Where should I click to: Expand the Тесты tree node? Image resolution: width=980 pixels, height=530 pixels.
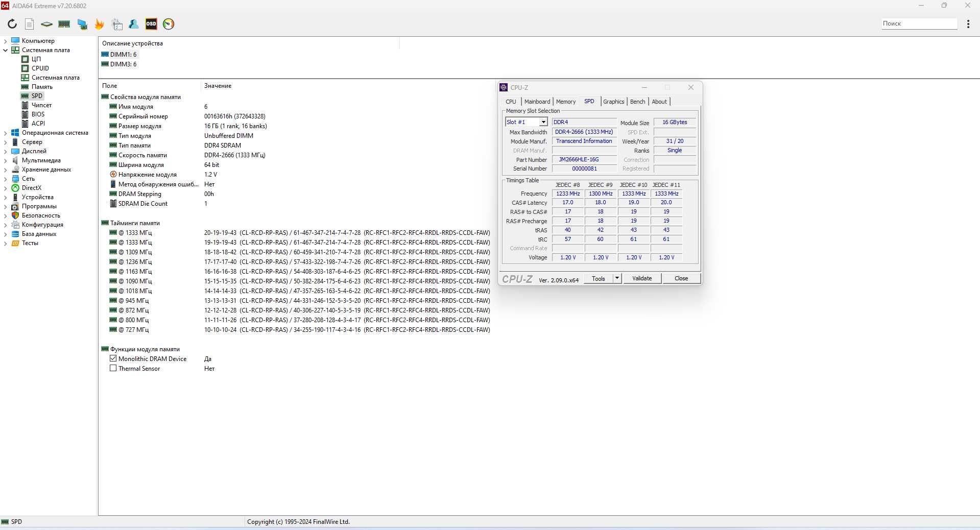click(x=6, y=243)
